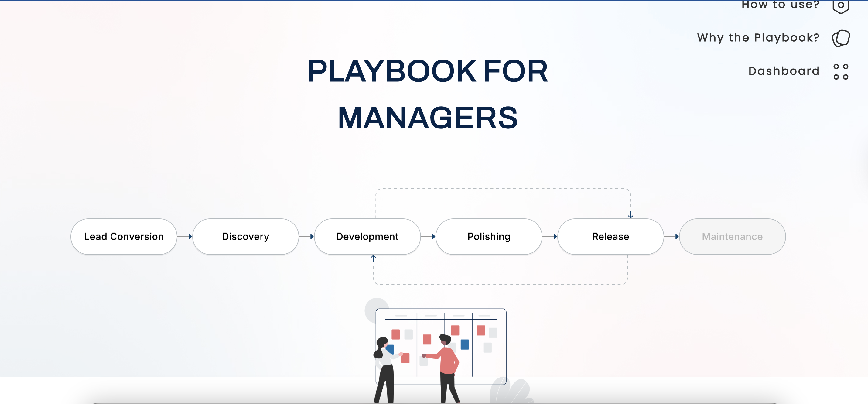This screenshot has height=404, width=868.
Task: Click the Dashboard four-dots grid icon
Action: click(840, 71)
